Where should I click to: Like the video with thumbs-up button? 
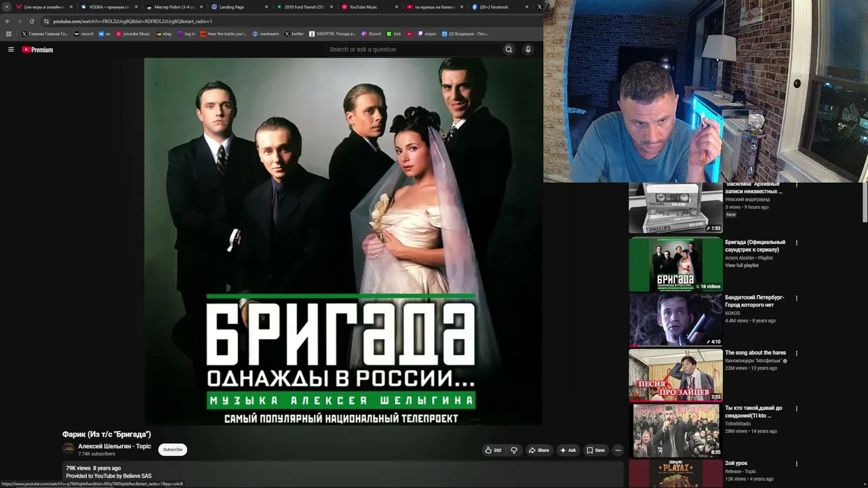pyautogui.click(x=493, y=450)
